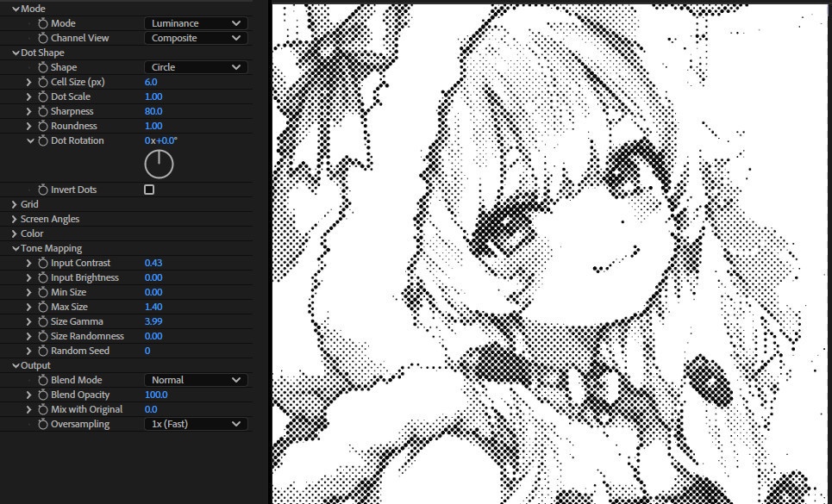Toggle stopwatch for Channel View
The image size is (832, 504).
click(x=43, y=38)
